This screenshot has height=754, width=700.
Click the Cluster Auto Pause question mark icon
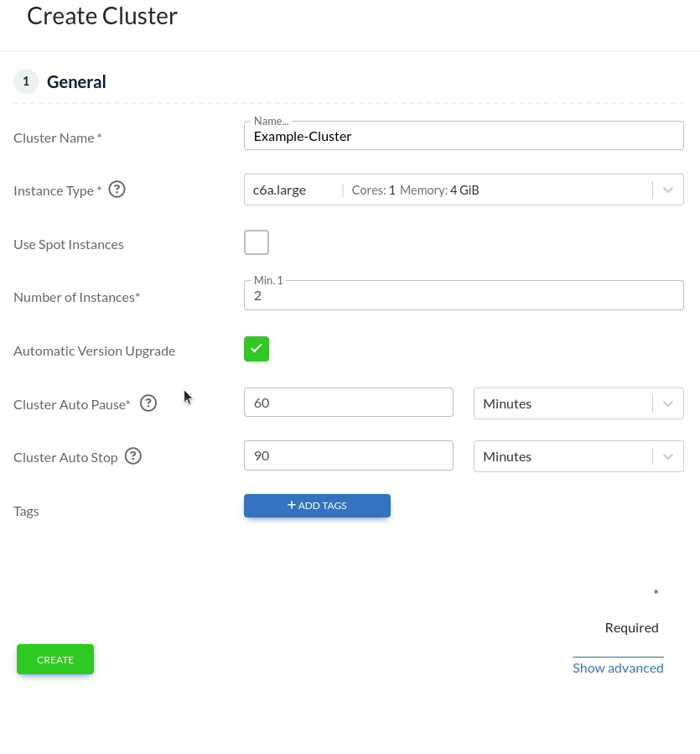148,403
